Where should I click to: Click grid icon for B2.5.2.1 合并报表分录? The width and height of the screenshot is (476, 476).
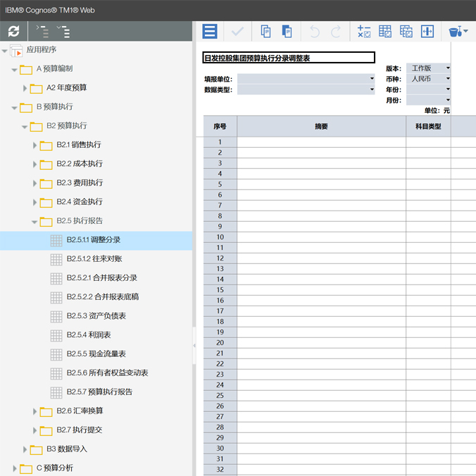56,279
